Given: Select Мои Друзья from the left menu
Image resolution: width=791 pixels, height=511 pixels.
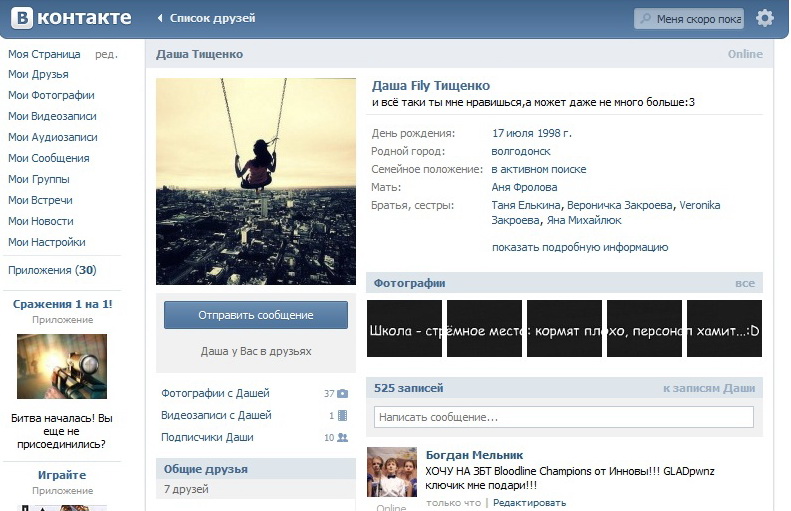Looking at the screenshot, I should 38,74.
